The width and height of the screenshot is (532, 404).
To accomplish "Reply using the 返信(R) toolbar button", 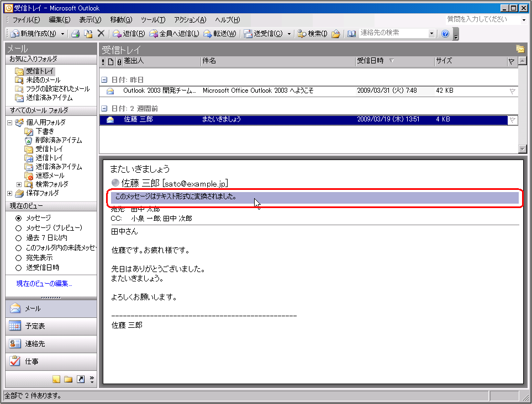I will click(x=129, y=34).
